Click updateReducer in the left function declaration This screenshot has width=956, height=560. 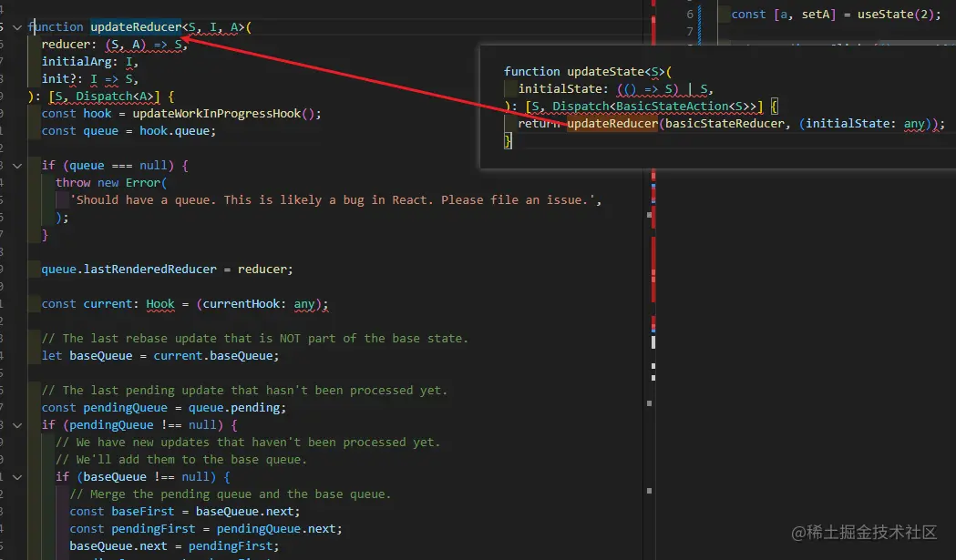click(136, 26)
